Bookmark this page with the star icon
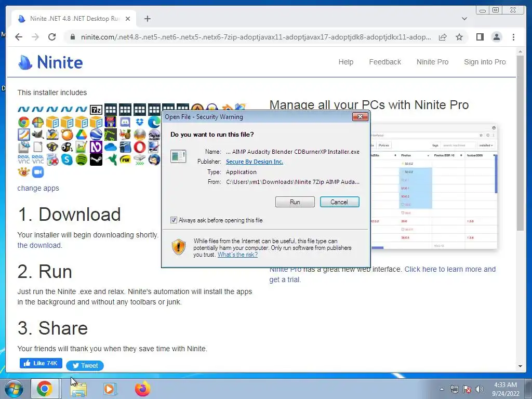Viewport: 532px width, 399px height. [x=459, y=37]
